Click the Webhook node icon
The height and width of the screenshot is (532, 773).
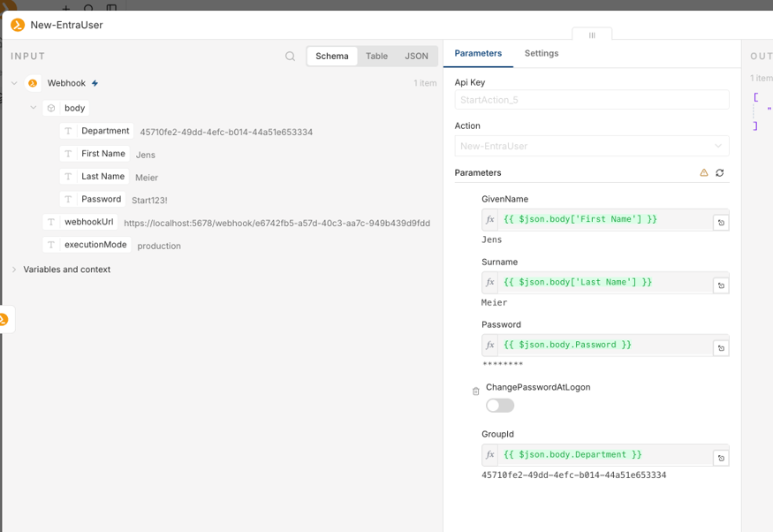33,83
